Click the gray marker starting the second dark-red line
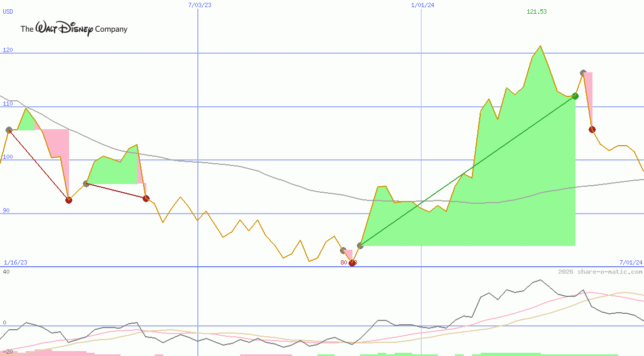This screenshot has width=644, height=356. click(86, 183)
